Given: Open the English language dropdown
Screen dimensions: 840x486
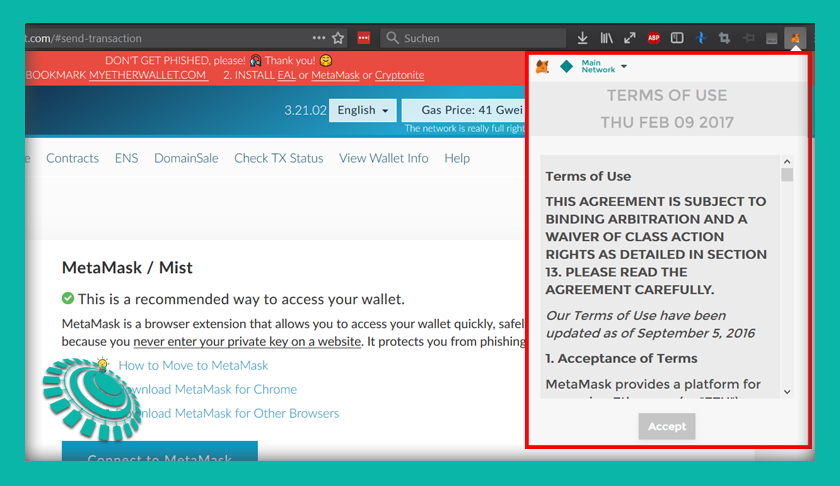Looking at the screenshot, I should point(363,110).
